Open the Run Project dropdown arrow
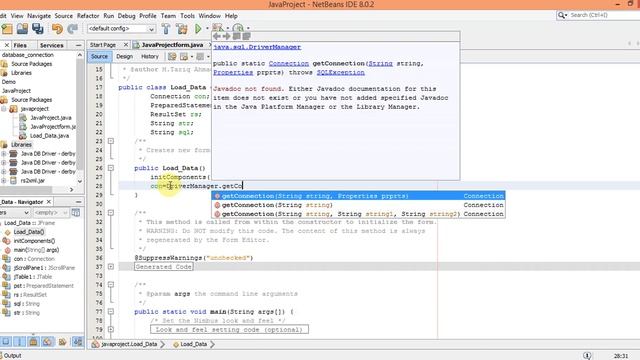Image resolution: width=640 pixels, height=360 pixels. coord(207,29)
